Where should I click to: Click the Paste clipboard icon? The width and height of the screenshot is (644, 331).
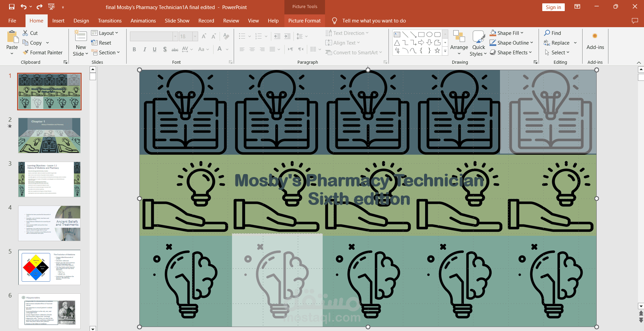pos(12,37)
